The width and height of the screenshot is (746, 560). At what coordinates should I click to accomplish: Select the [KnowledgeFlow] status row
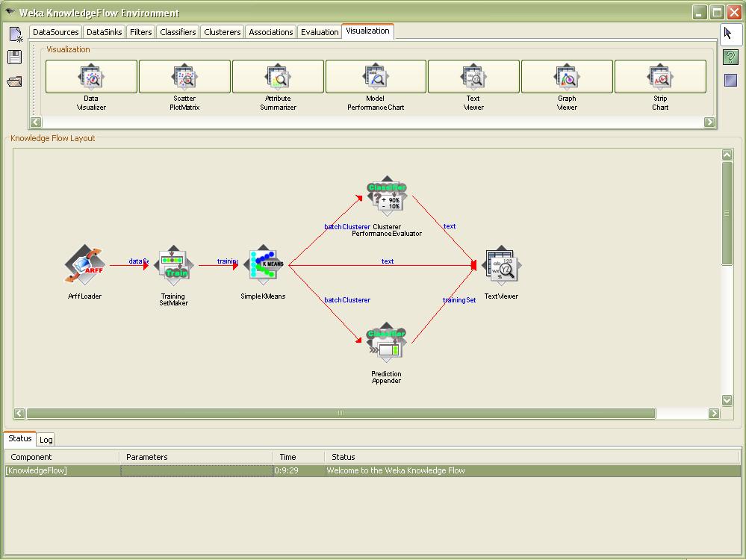point(373,470)
